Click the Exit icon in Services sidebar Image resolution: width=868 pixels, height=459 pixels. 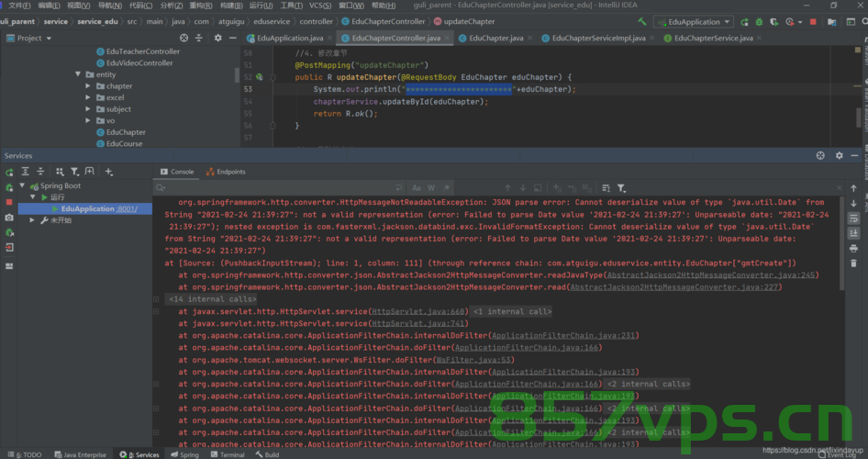point(9,248)
